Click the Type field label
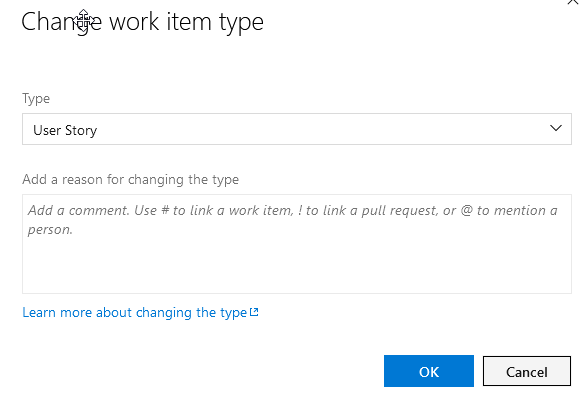 [x=36, y=99]
